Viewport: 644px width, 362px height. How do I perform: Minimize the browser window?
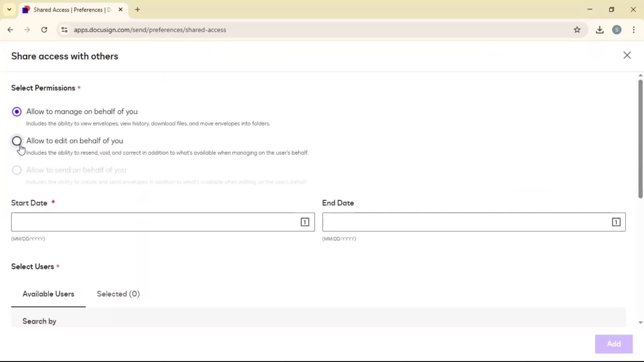click(x=590, y=9)
